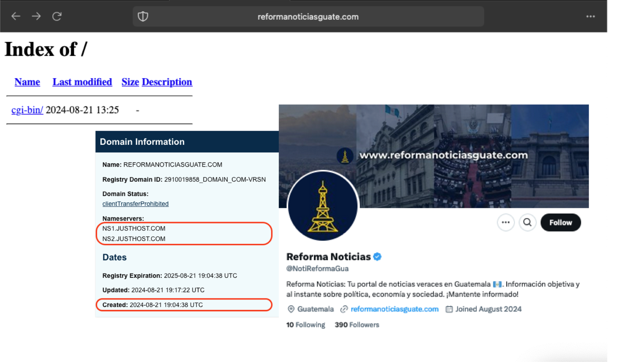
Task: View the account's 390 Followers
Action: [x=357, y=324]
